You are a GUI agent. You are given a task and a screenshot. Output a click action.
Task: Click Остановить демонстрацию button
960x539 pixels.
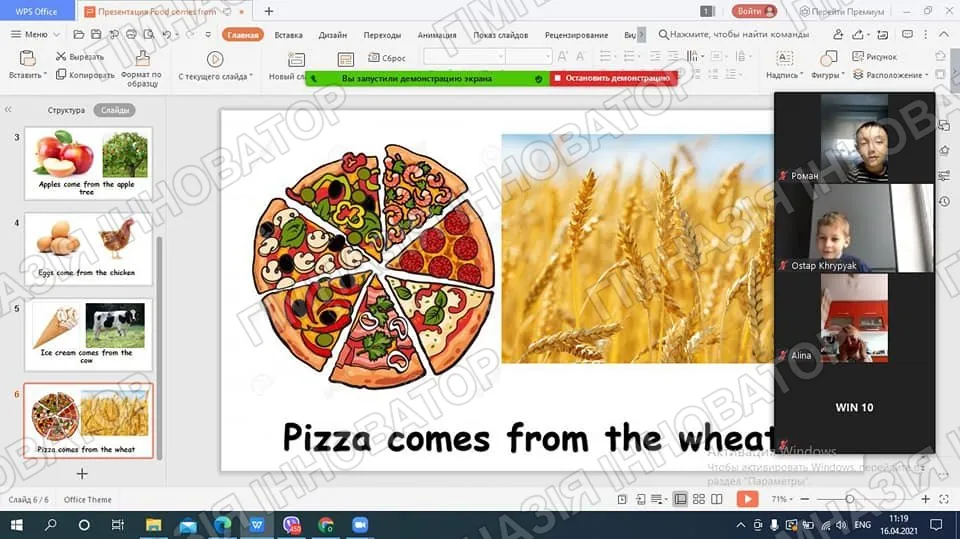click(613, 78)
